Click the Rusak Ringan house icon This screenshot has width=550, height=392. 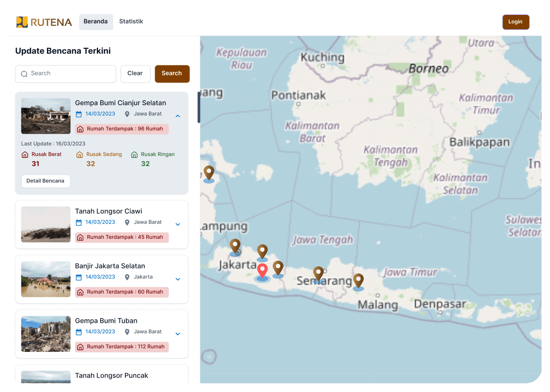(134, 155)
